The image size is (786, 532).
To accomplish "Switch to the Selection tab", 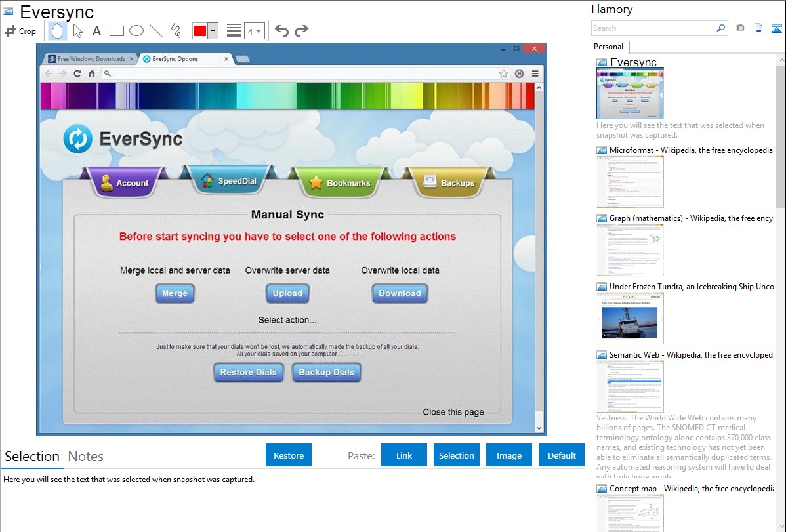I will tap(32, 457).
